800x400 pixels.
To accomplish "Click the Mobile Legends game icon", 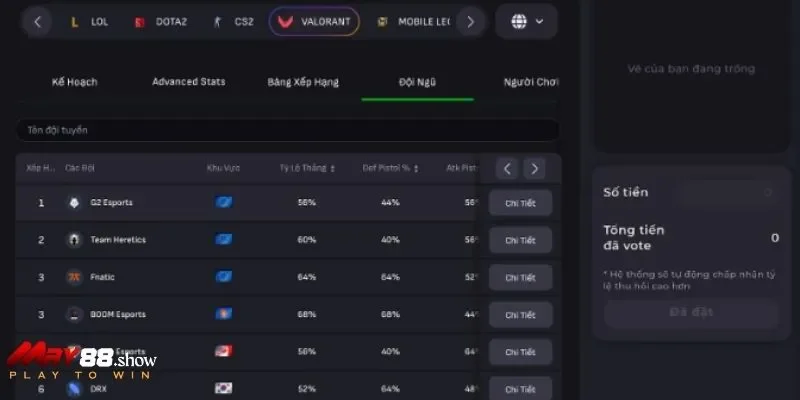I will (382, 22).
